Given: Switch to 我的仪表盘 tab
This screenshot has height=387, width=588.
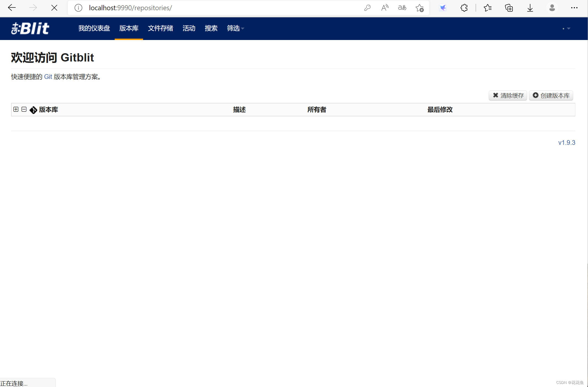Looking at the screenshot, I should pos(94,28).
